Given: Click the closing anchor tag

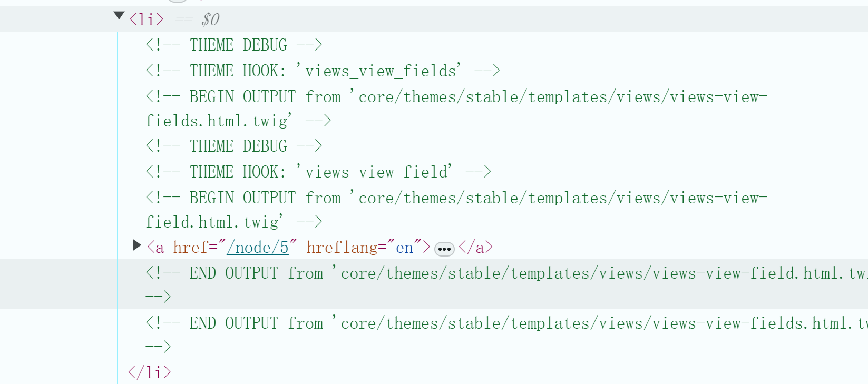Looking at the screenshot, I should tap(476, 247).
